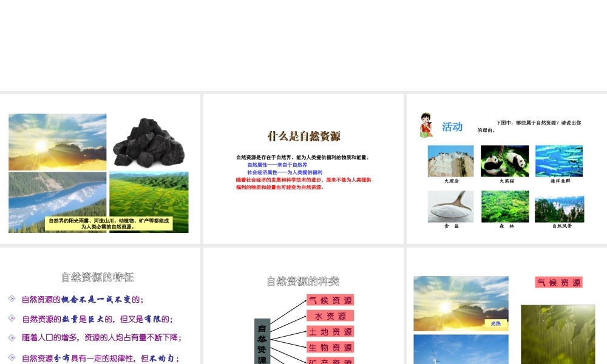
Task: Click the diamond bullet icon beside 自然资源分布
Action: (12, 357)
